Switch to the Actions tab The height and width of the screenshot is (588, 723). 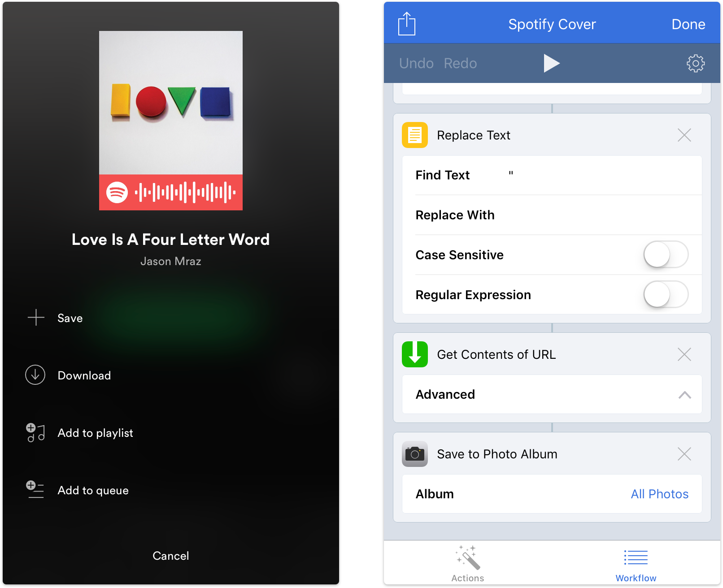click(468, 563)
